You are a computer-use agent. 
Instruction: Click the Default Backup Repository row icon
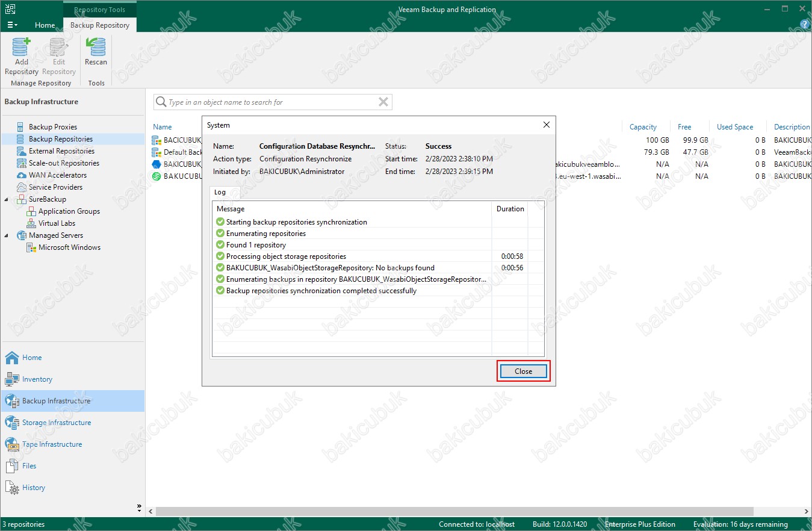(157, 152)
